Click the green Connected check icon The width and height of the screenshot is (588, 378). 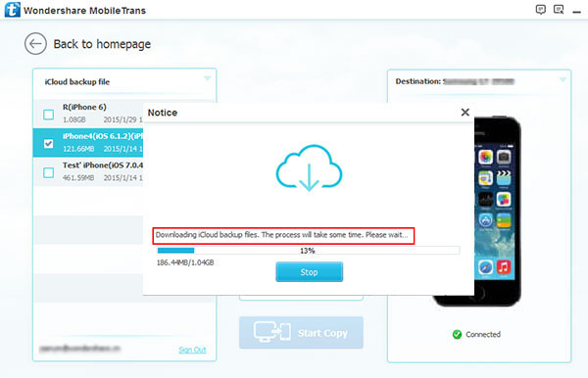pos(457,334)
